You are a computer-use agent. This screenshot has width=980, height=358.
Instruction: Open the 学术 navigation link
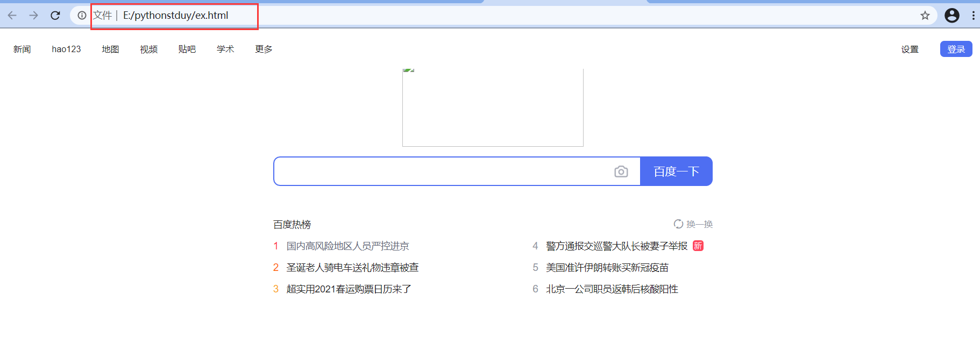tap(225, 49)
